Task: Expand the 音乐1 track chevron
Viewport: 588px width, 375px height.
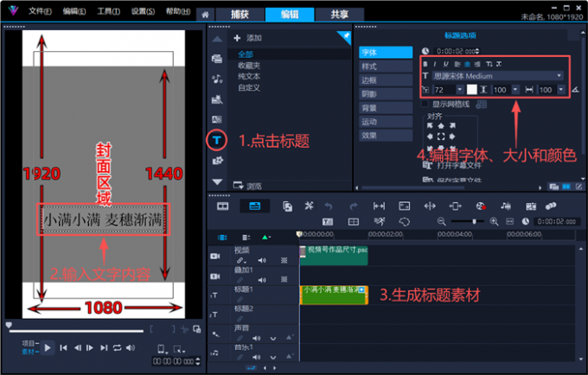Action: [x=273, y=357]
